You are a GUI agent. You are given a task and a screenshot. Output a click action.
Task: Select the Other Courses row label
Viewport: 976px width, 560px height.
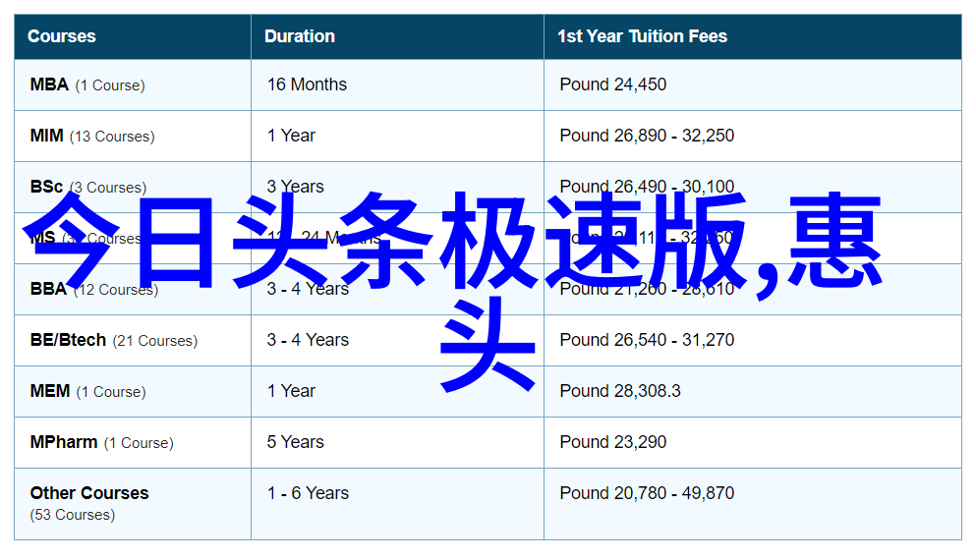tap(89, 493)
